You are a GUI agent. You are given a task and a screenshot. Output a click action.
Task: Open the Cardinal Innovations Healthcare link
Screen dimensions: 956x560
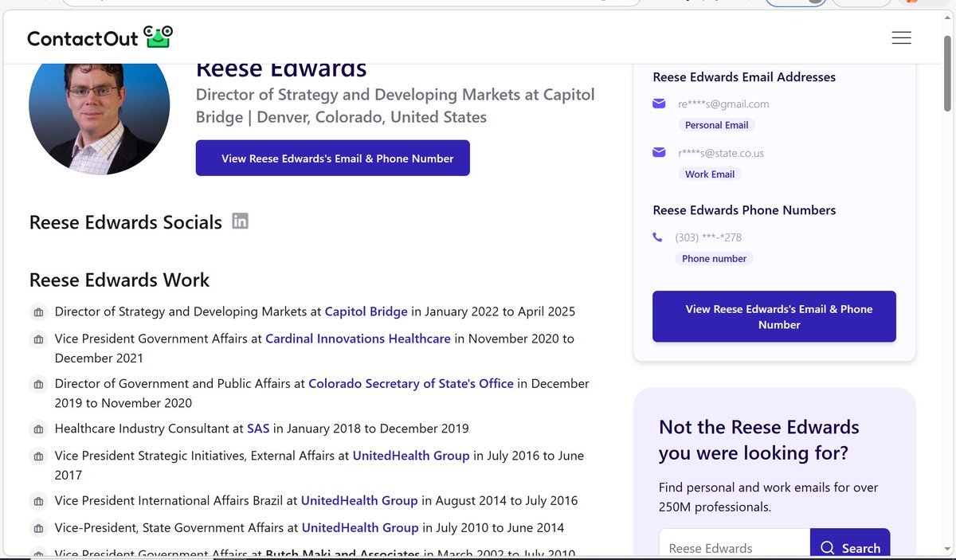click(x=358, y=339)
